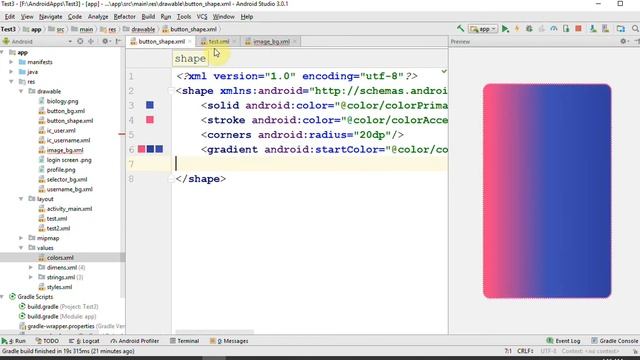Collapse the drawable folder
Image resolution: width=640 pixels, height=360 pixels.
pyautogui.click(x=21, y=91)
